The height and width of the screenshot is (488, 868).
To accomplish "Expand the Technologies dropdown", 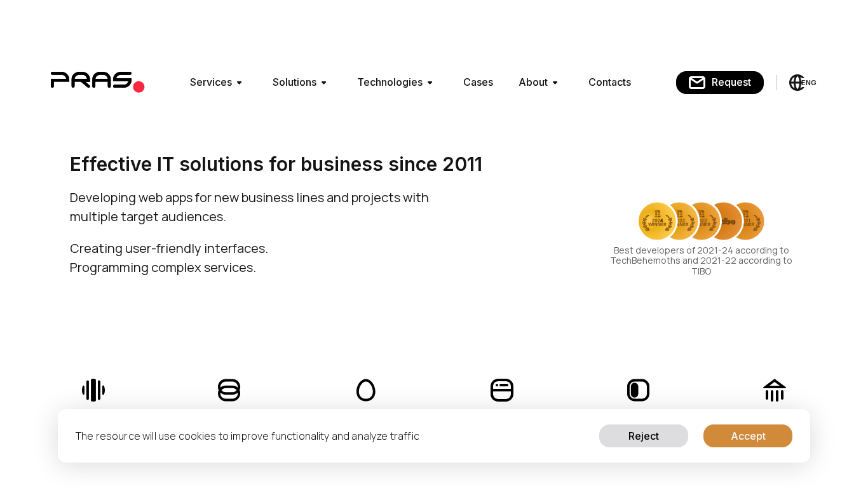I will 395,83.
